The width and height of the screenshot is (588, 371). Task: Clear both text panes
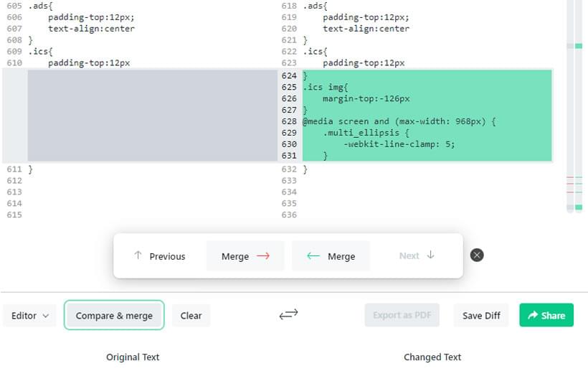191,316
